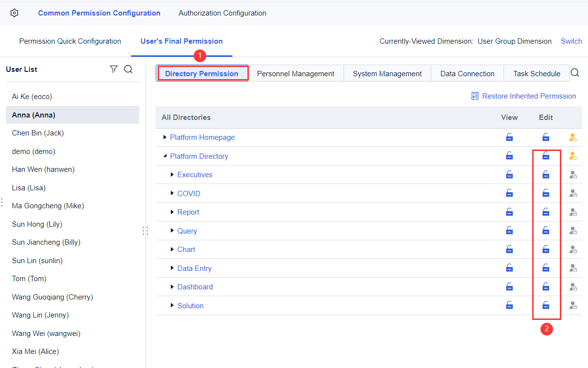Viewport: 588px width, 368px height.
Task: Collapse the Platform Directory node
Action: click(165, 156)
